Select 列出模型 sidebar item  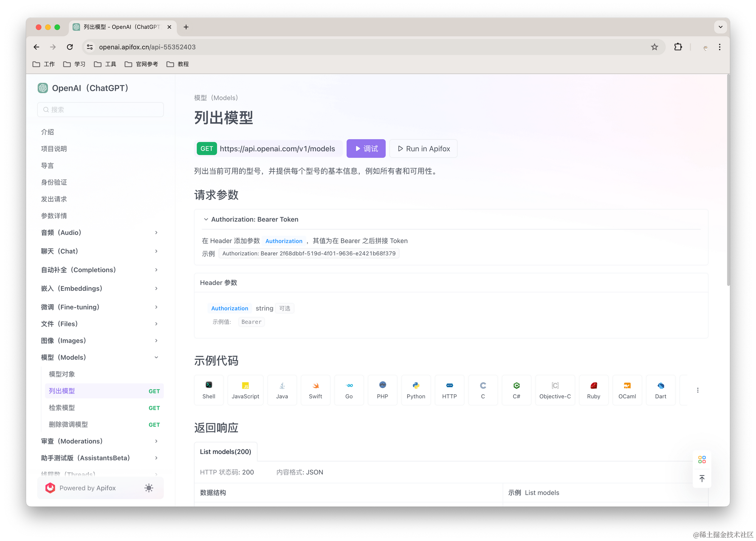click(104, 391)
